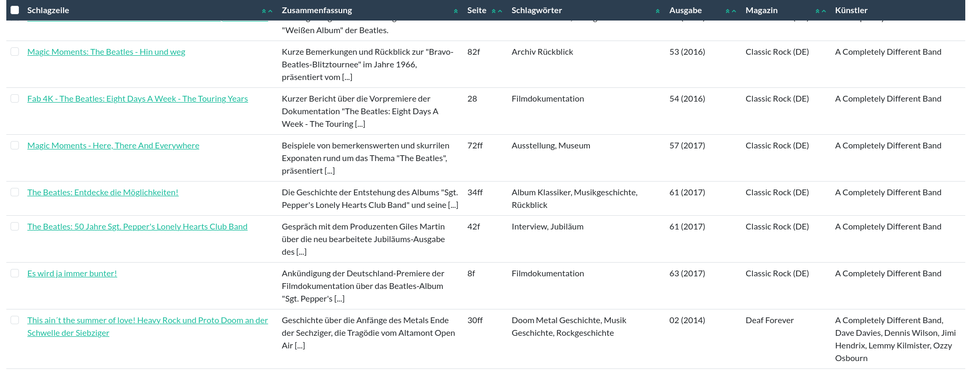The image size is (980, 370).
Task: Click issue 02 (2014)
Action: coord(687,320)
